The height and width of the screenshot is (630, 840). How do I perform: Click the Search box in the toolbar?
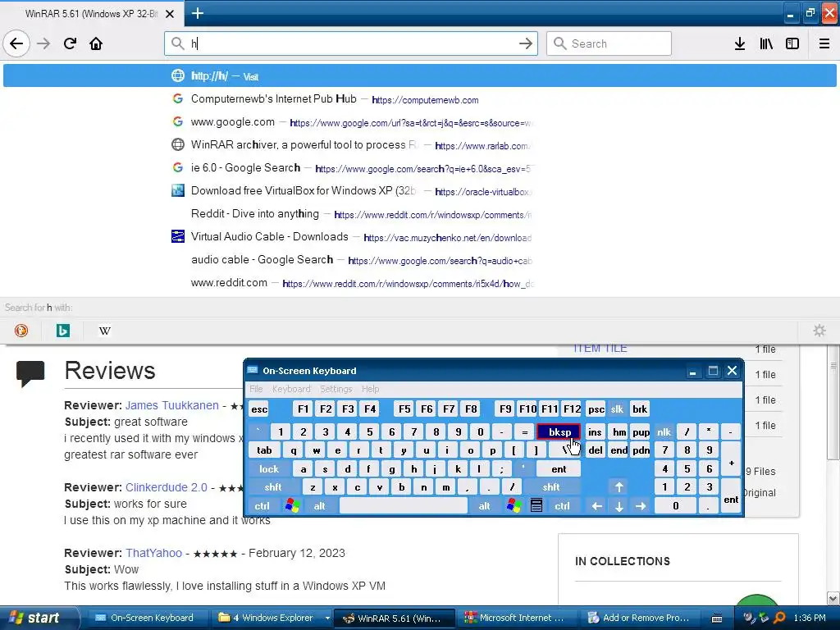[609, 43]
